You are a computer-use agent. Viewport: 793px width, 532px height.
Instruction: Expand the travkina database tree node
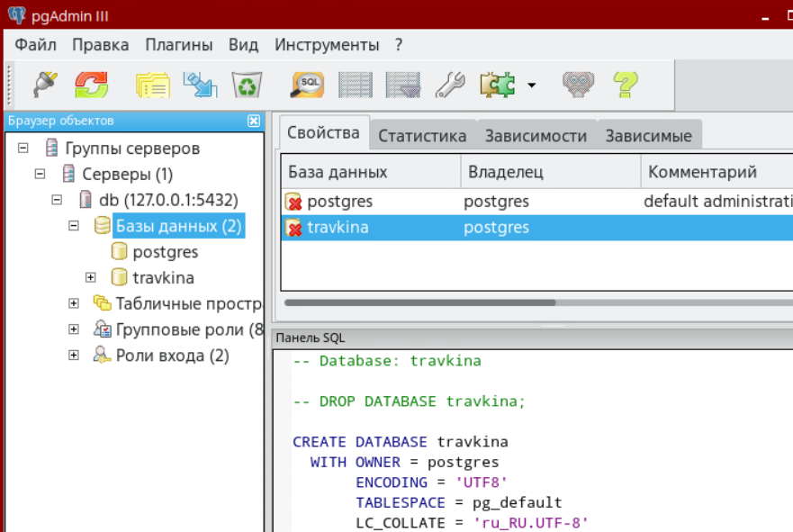click(91, 277)
